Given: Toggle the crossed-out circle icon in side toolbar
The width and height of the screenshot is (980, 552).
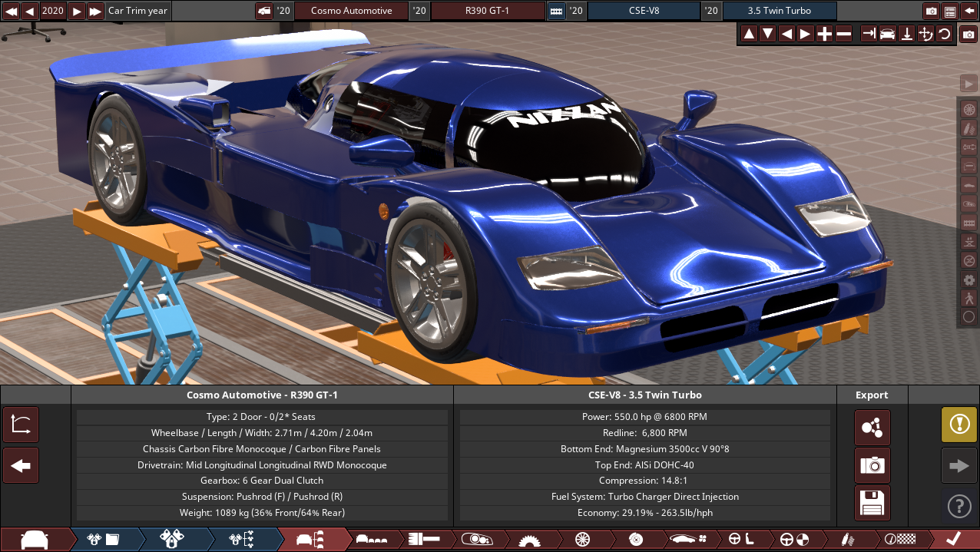Looking at the screenshot, I should (968, 260).
